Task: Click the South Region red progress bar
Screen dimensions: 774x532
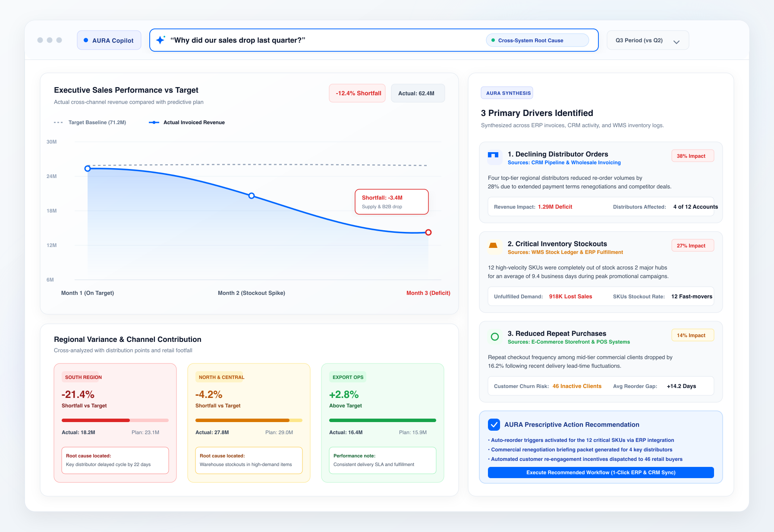Action: coord(115,420)
